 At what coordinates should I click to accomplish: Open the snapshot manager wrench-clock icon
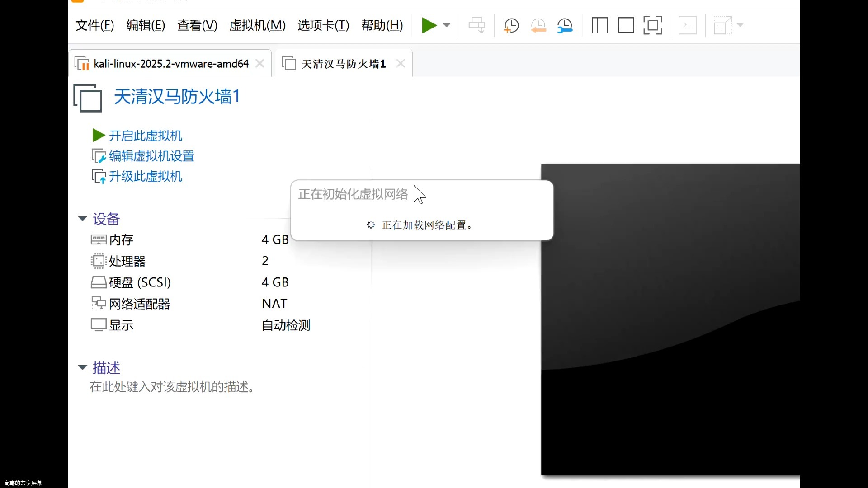click(x=565, y=25)
